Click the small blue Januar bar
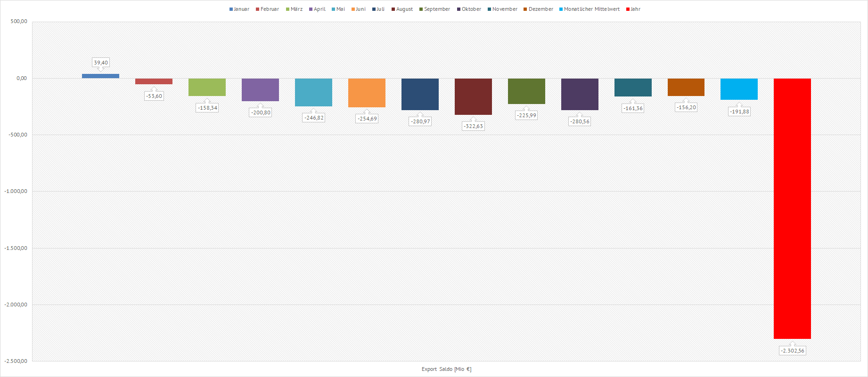Viewport: 868px width, 377px height. click(x=100, y=76)
